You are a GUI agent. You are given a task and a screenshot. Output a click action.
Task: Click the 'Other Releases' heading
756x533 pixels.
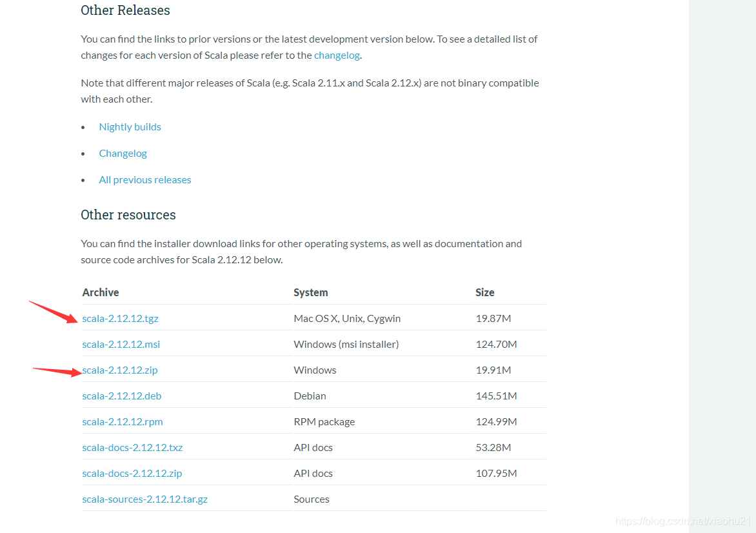pyautogui.click(x=125, y=10)
